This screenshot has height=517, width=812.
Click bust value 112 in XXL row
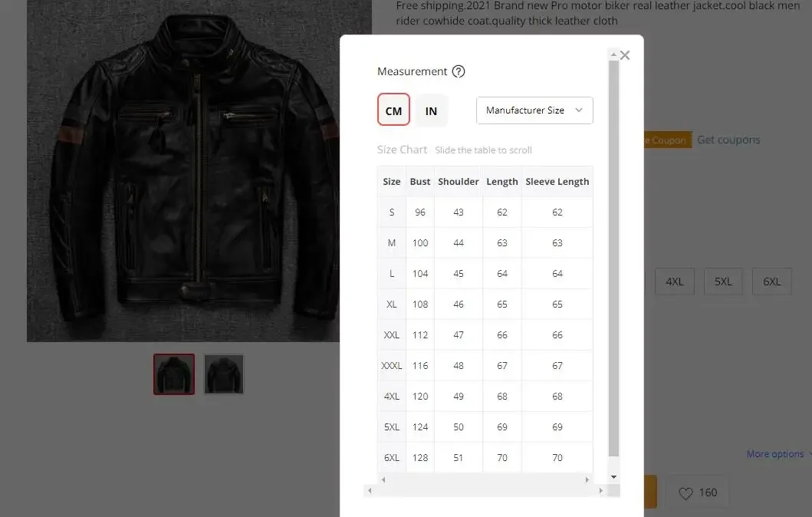tap(420, 335)
